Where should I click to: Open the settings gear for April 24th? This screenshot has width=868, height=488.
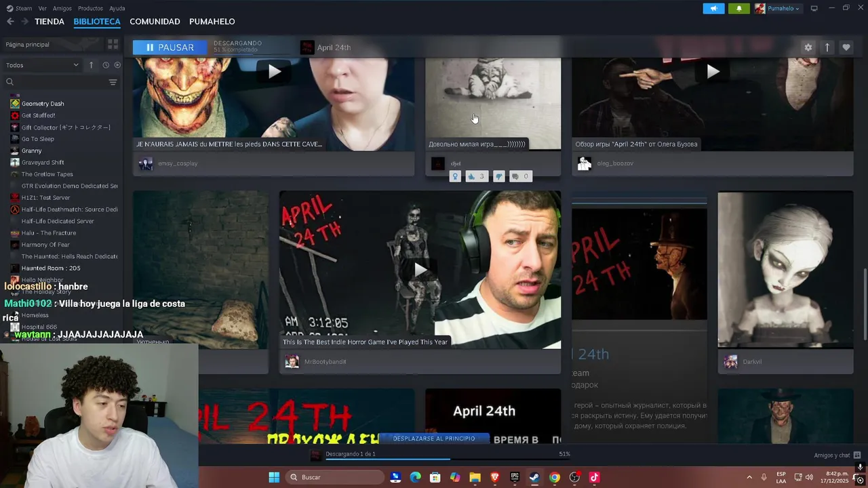tap(808, 47)
